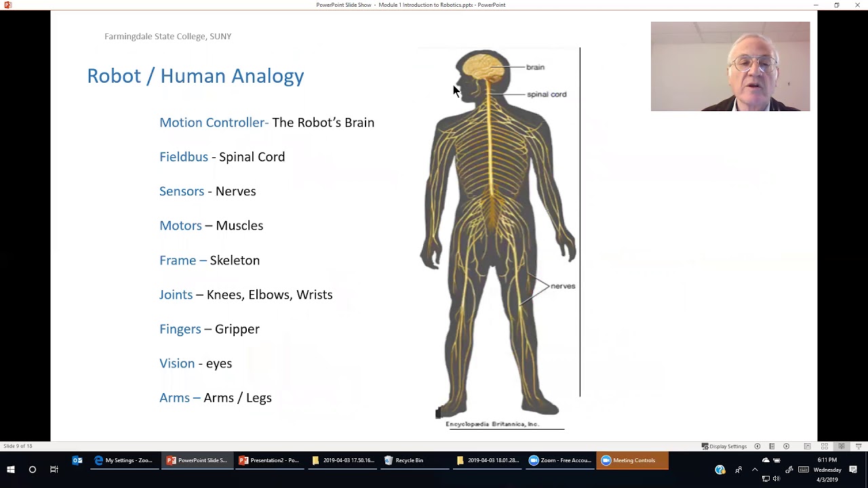
Task: Switch to Normal view icon
Action: pos(807,446)
